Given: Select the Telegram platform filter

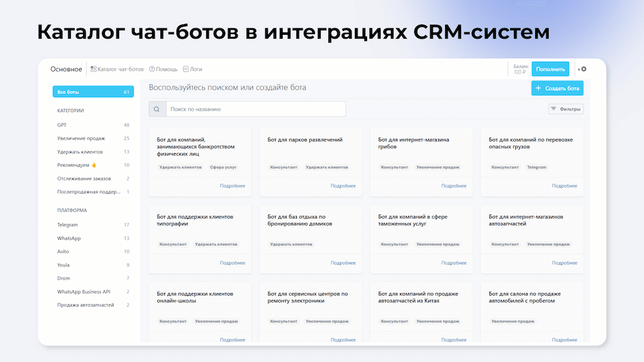Looking at the screenshot, I should click(68, 225).
